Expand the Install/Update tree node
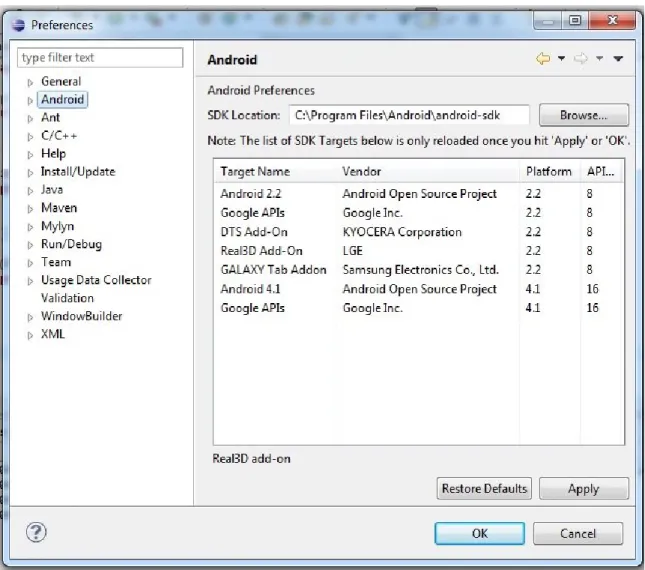 point(30,173)
